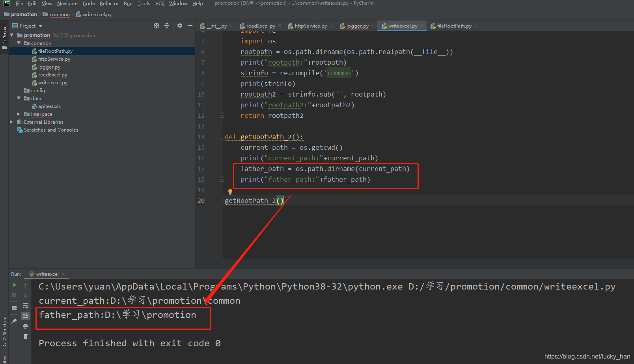634x364 pixels.
Task: Toggle code fold marker at line 14
Action: point(222,137)
